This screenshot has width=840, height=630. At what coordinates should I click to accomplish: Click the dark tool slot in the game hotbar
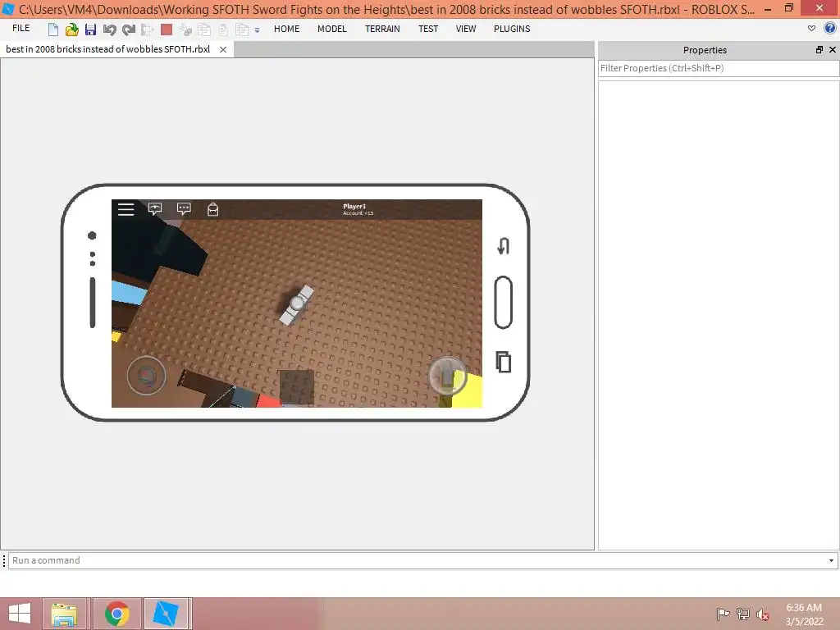(297, 387)
